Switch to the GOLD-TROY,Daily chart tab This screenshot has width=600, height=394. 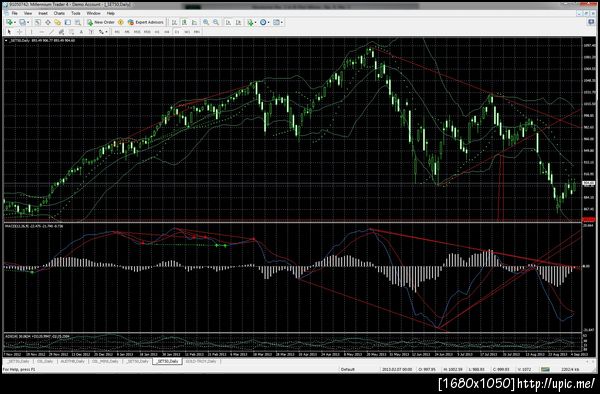coord(201,361)
